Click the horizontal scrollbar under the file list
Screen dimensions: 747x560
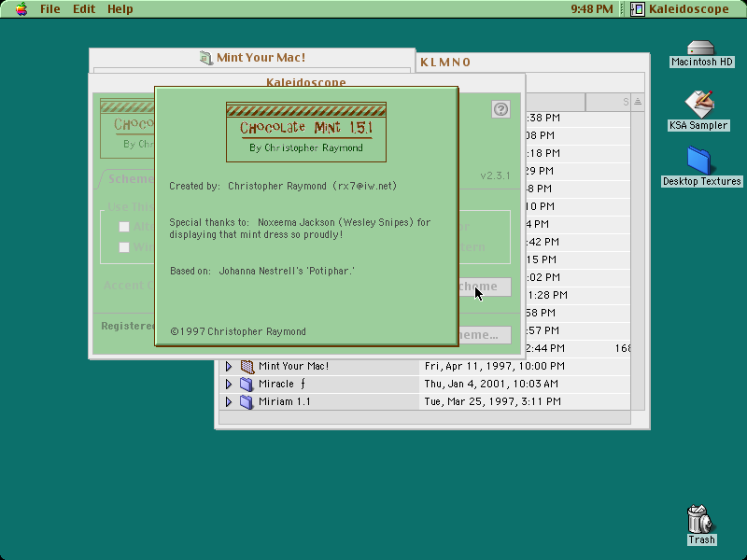click(x=425, y=417)
